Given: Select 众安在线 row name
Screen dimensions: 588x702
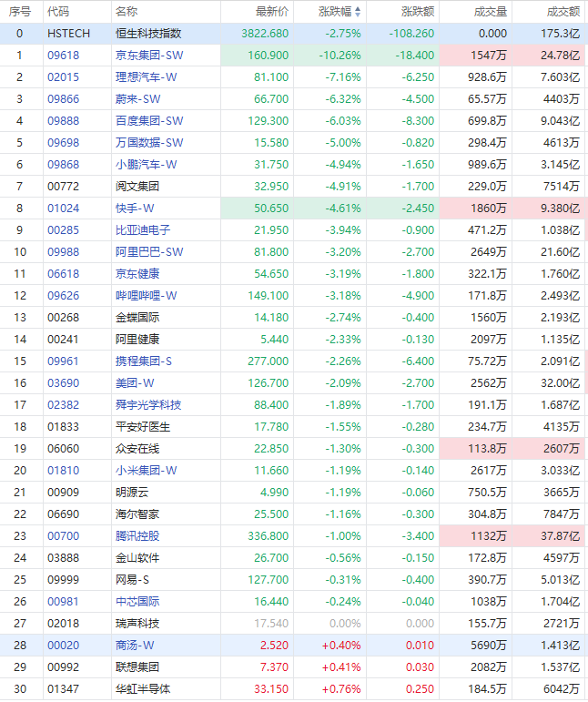Looking at the screenshot, I should (137, 449).
